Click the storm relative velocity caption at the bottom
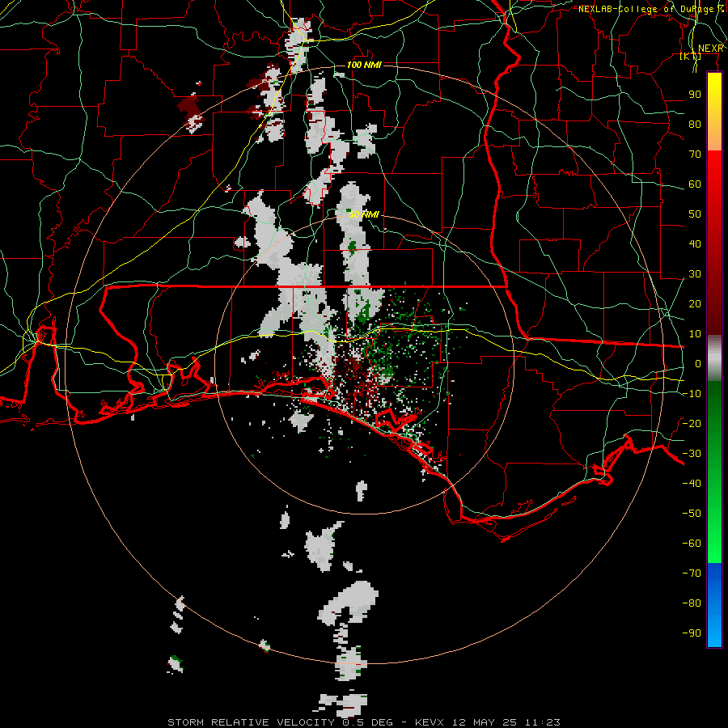 [364, 722]
